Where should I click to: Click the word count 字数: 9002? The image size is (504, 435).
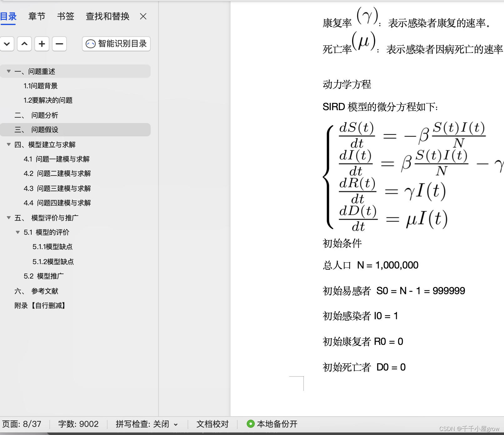[x=78, y=424]
